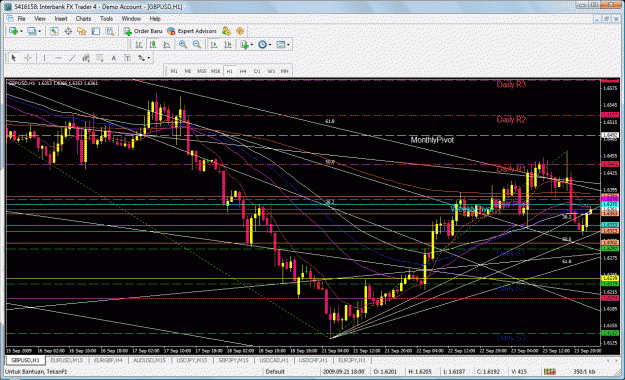Toggle Chart Shift from right border

[228, 45]
